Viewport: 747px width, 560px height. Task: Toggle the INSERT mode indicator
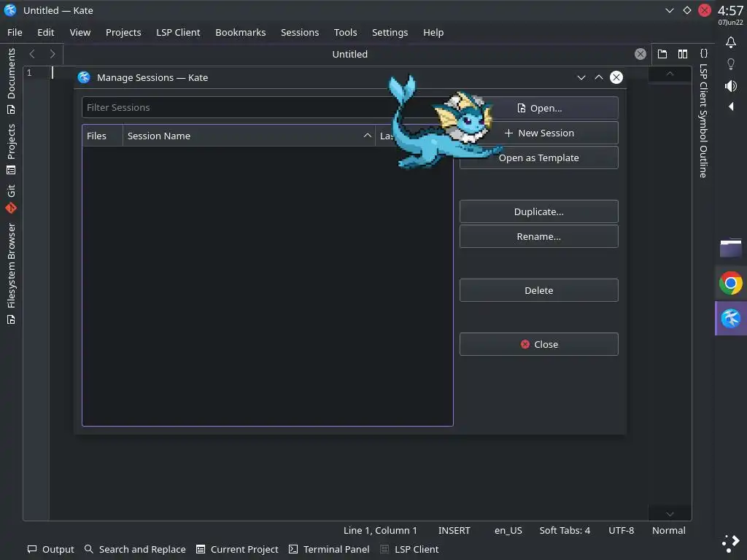pos(454,531)
